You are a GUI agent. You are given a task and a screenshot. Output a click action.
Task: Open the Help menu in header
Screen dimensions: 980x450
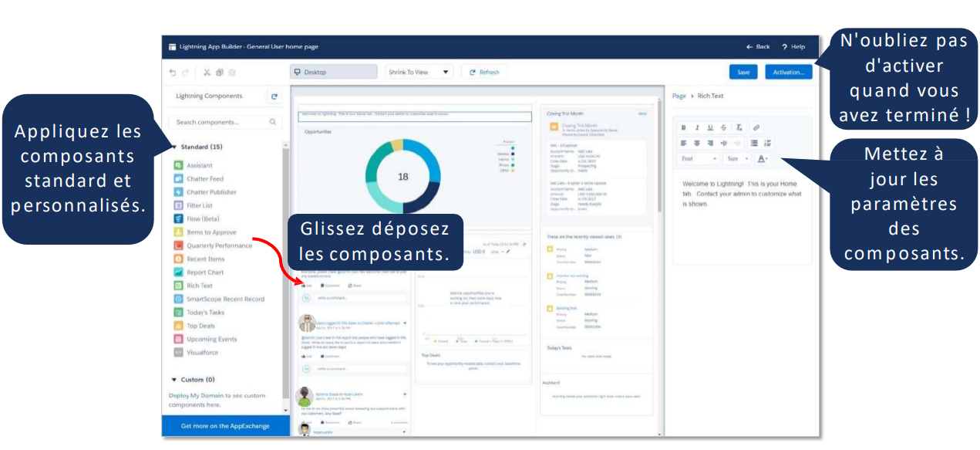coord(793,47)
